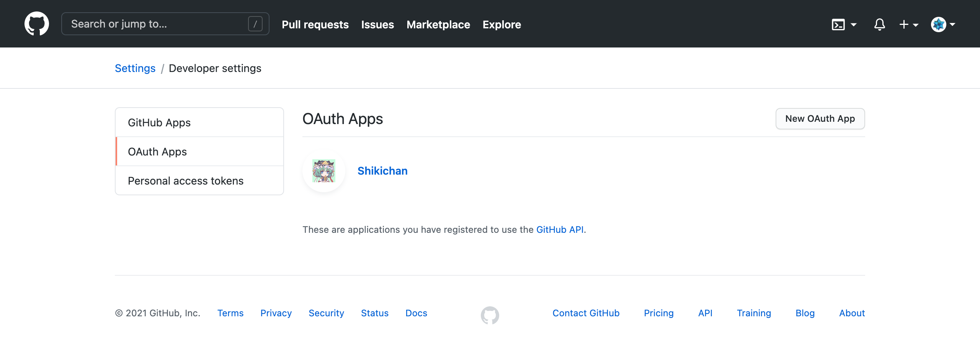980x363 pixels.
Task: Open the Terms footer link
Action: [230, 313]
